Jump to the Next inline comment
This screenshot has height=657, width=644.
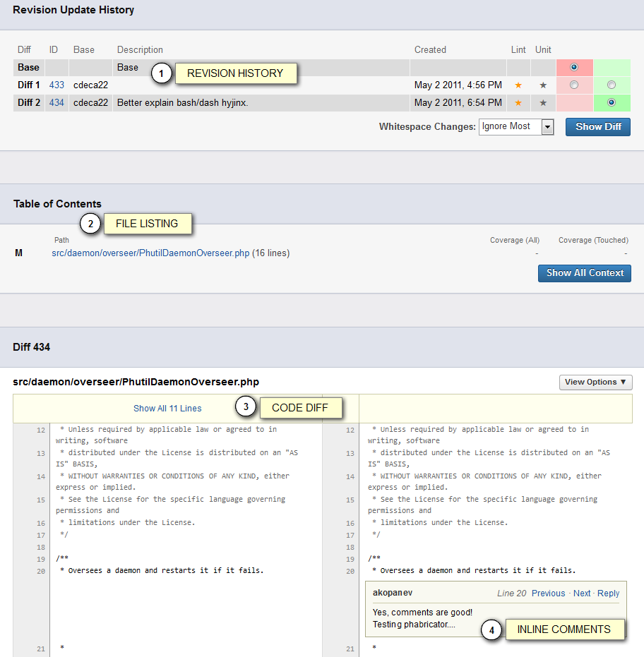tap(582, 593)
